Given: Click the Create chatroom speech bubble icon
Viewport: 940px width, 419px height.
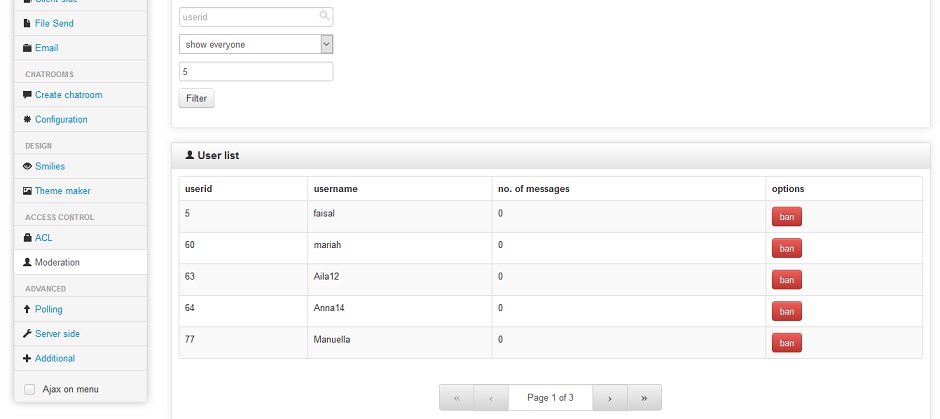Looking at the screenshot, I should [27, 95].
